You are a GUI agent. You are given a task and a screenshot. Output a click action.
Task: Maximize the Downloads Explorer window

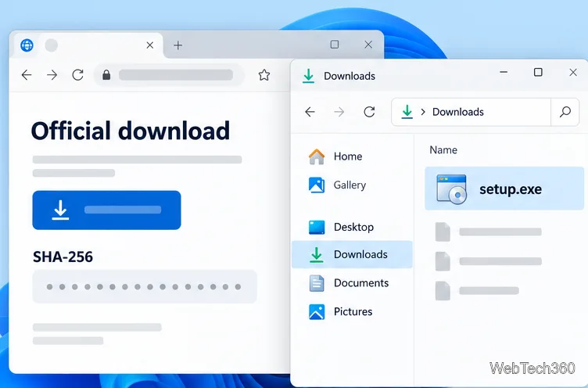click(538, 72)
